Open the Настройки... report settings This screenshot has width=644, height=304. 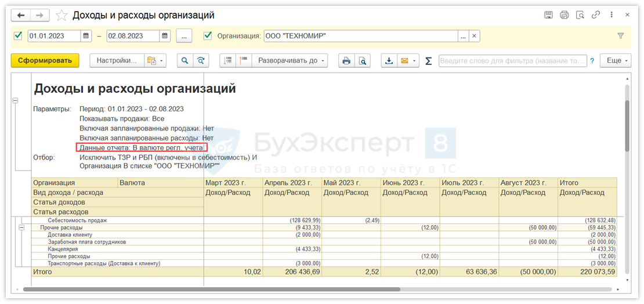coord(115,60)
